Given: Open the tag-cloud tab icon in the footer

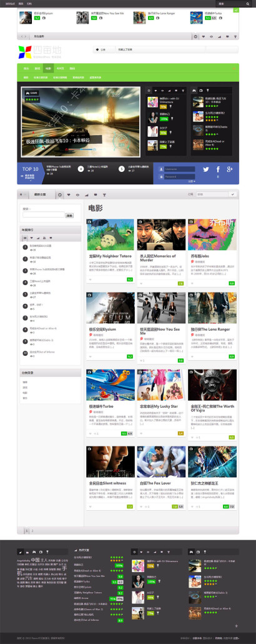Looking at the screenshot, I should [21, 551].
